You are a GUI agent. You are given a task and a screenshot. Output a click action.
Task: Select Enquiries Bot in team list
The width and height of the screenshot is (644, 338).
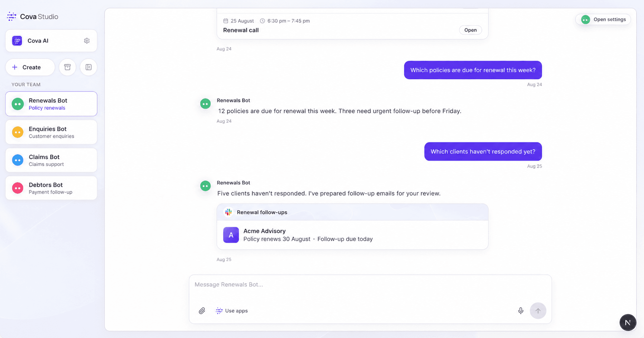tap(51, 132)
